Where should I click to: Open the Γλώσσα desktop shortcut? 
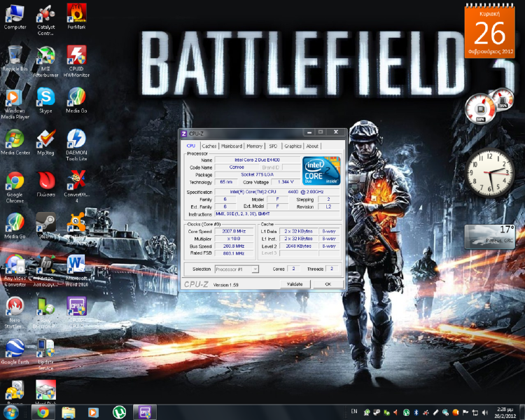[46, 184]
